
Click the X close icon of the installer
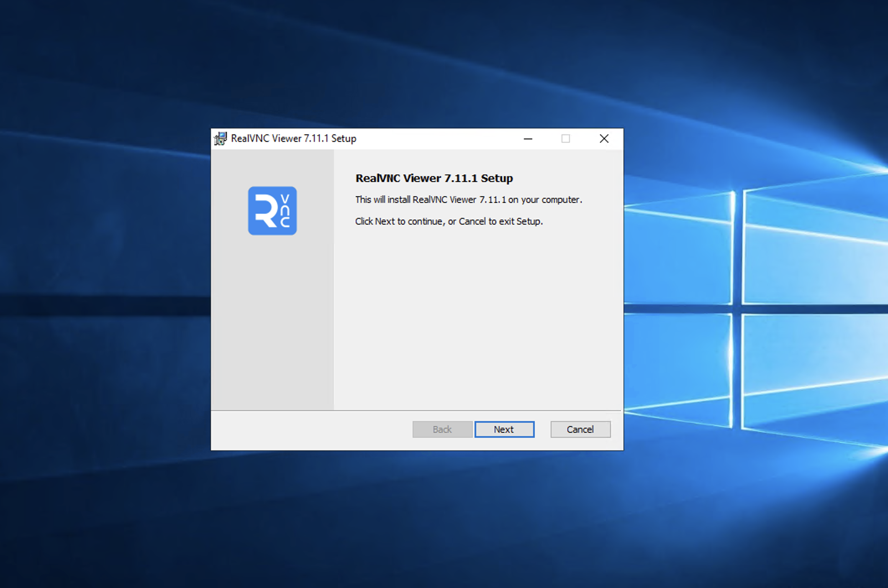click(x=604, y=138)
